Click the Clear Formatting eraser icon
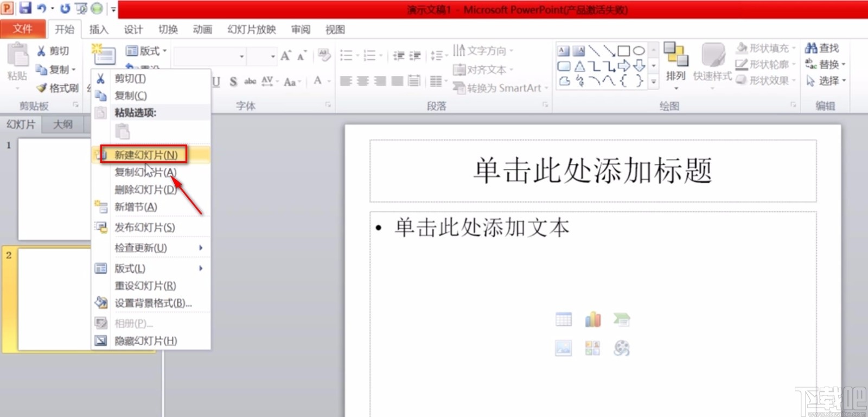This screenshot has height=417, width=868. (324, 55)
